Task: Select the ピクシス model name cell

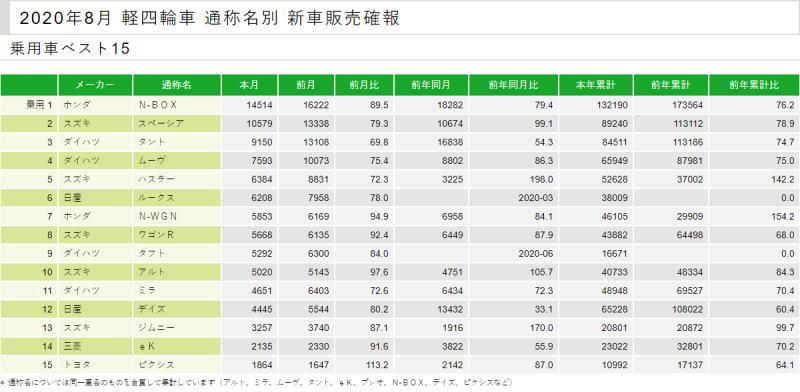Action: [177, 365]
